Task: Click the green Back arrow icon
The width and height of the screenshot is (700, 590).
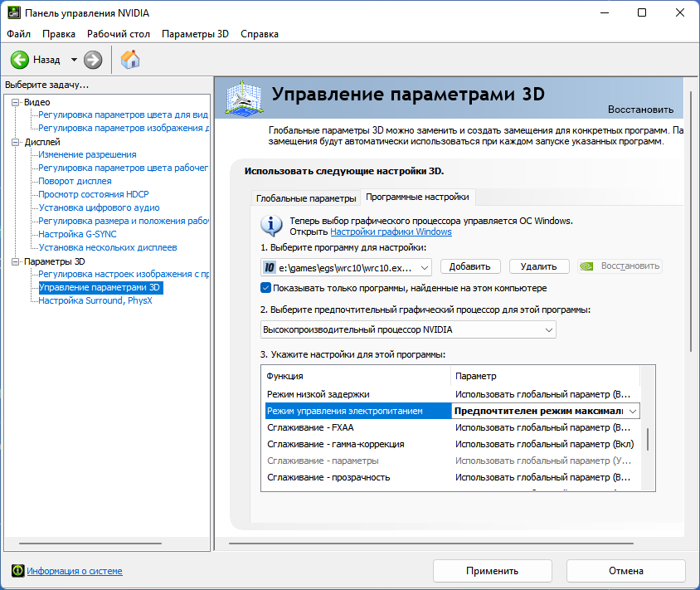Action: pos(20,60)
